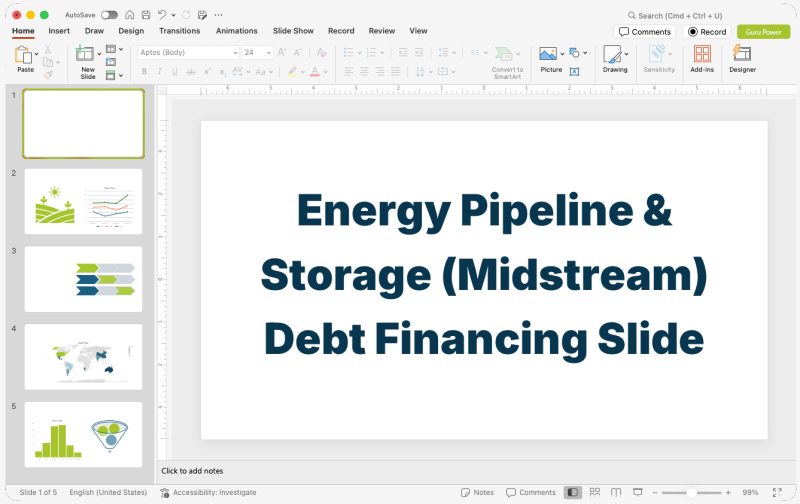Toggle the AutoSave switch
Viewport: 800px width, 504px height.
tap(109, 15)
